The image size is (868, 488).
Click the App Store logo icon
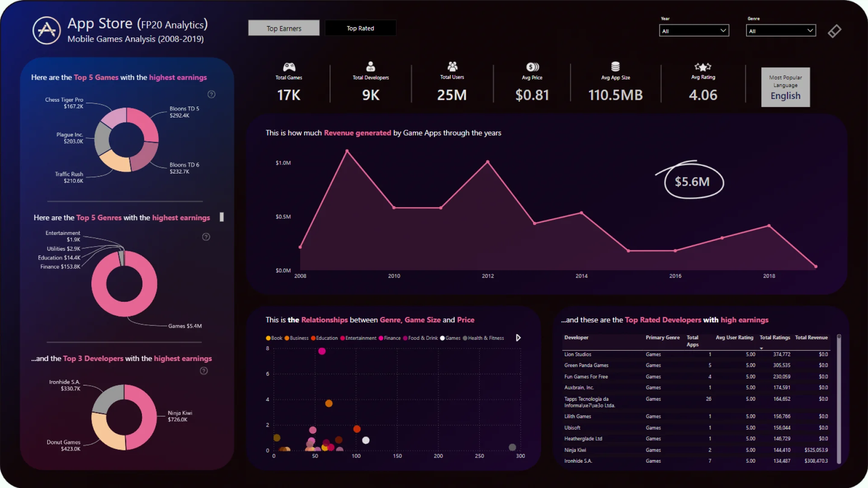[x=47, y=30]
